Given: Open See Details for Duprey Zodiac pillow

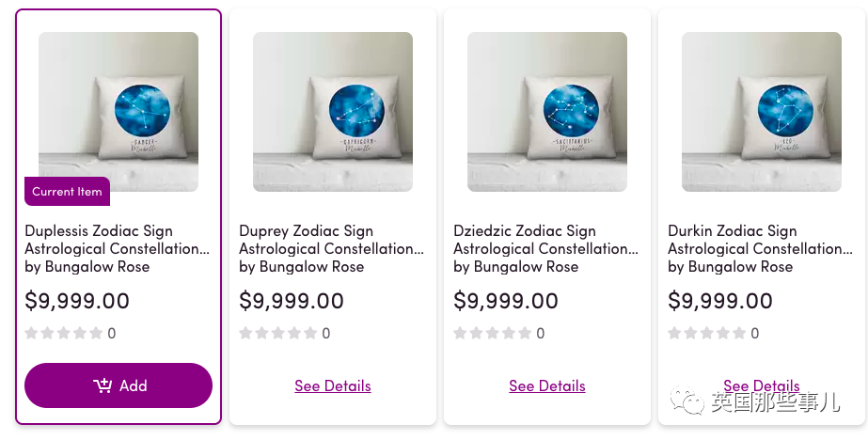Looking at the screenshot, I should pos(333,385).
